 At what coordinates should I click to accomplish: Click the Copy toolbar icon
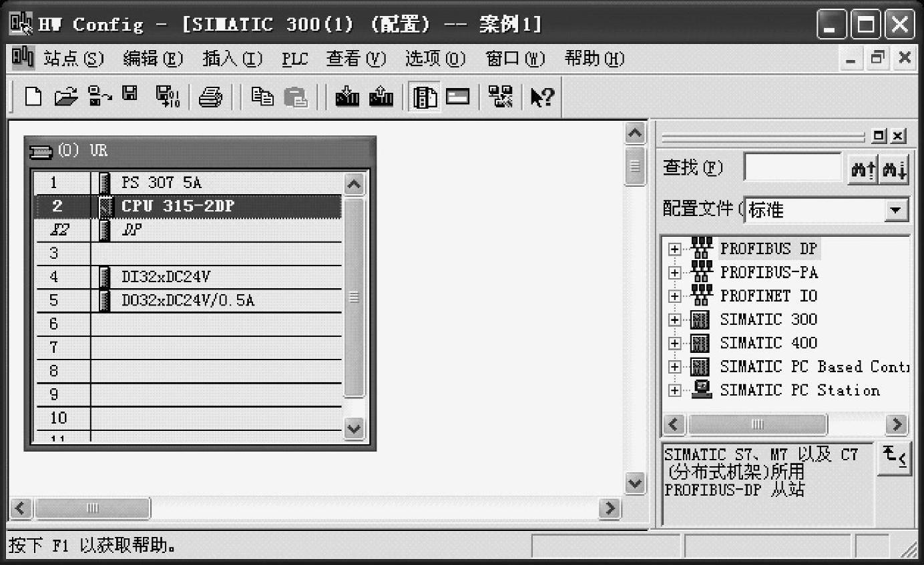(262, 97)
